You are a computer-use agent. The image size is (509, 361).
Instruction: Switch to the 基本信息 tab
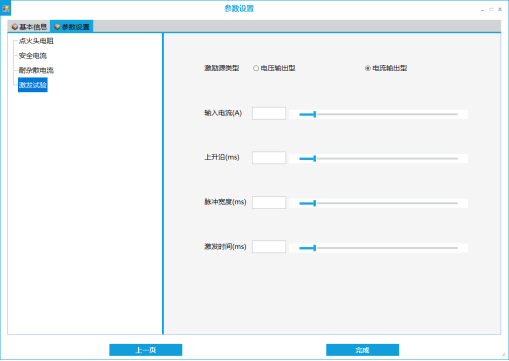[x=29, y=27]
